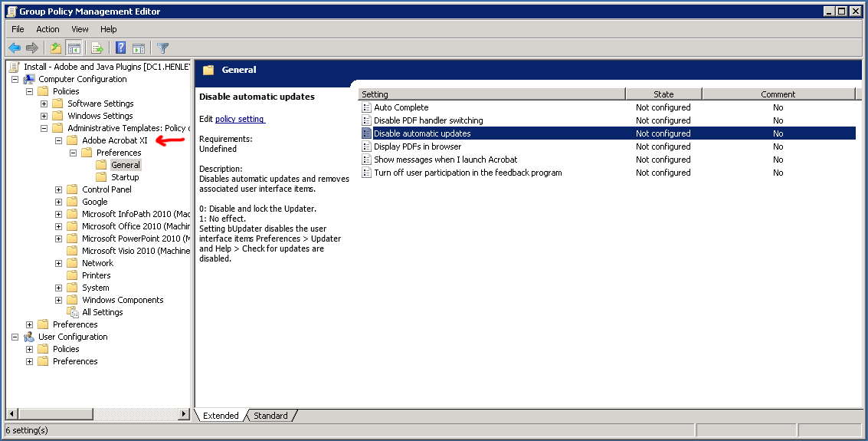Click the Filter funnel toolbar icon

[x=162, y=48]
